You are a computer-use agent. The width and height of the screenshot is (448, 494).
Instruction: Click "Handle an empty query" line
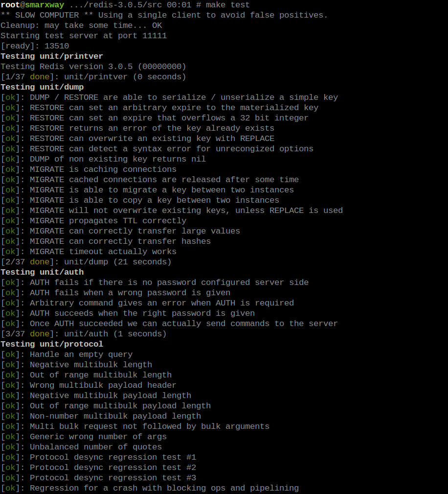[x=67, y=355]
